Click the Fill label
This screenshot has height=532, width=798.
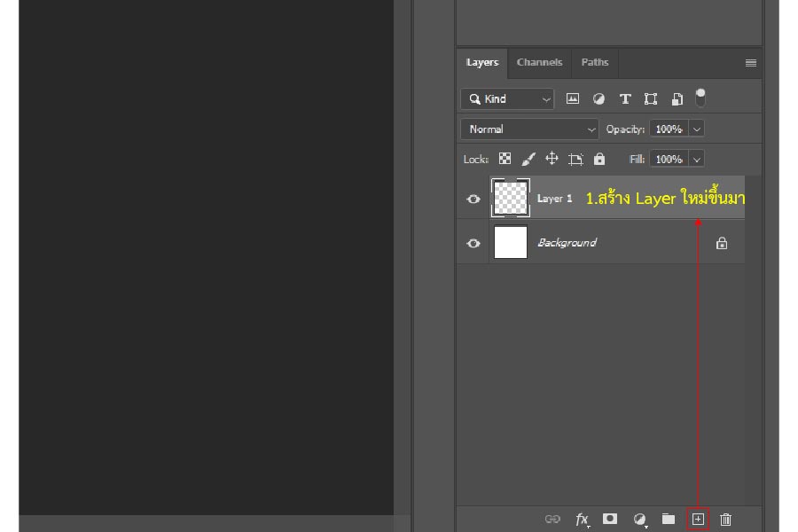pyautogui.click(x=637, y=160)
